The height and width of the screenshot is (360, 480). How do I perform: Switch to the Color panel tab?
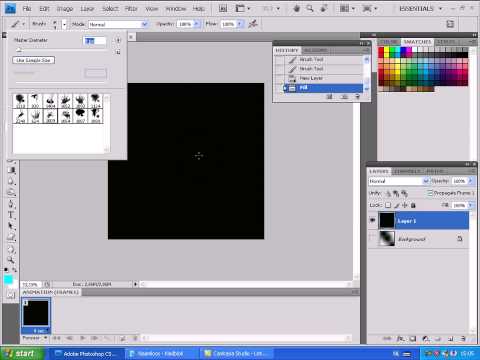tap(389, 42)
